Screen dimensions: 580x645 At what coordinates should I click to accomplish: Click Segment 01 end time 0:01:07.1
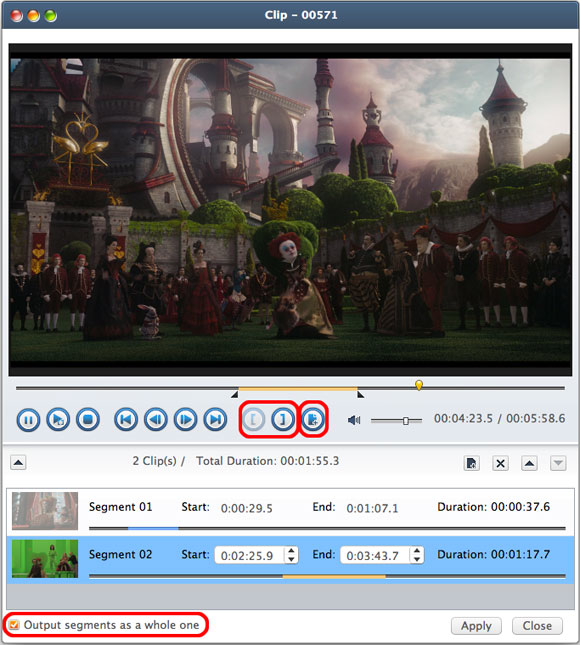coord(372,508)
